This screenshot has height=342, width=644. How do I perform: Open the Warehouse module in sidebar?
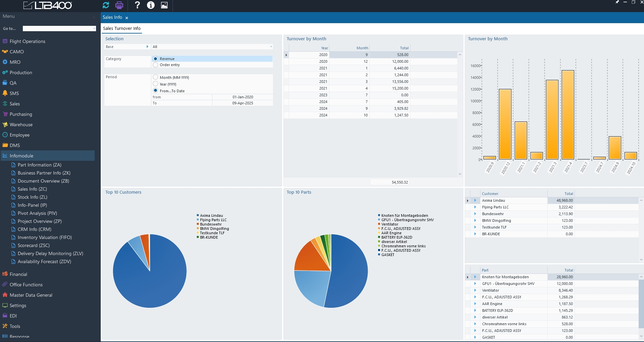(x=21, y=125)
